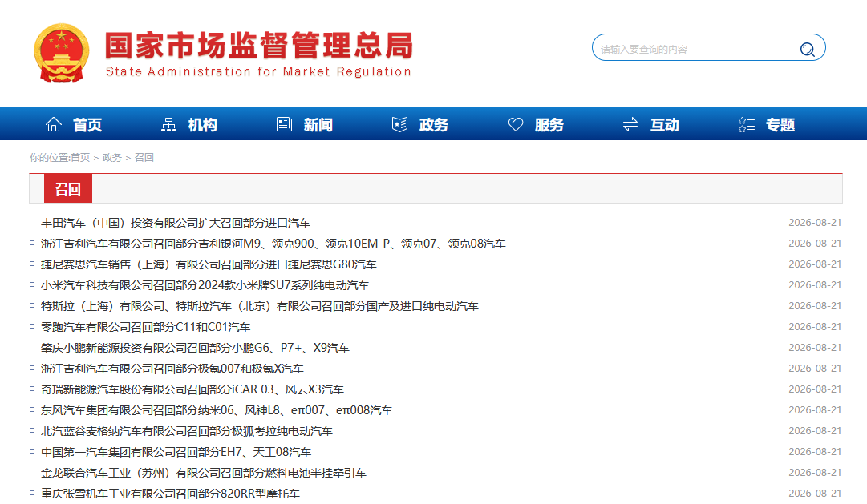Viewport: 867px width, 504px height.
Task: Open the 服务 navigation menu
Action: [x=549, y=125]
